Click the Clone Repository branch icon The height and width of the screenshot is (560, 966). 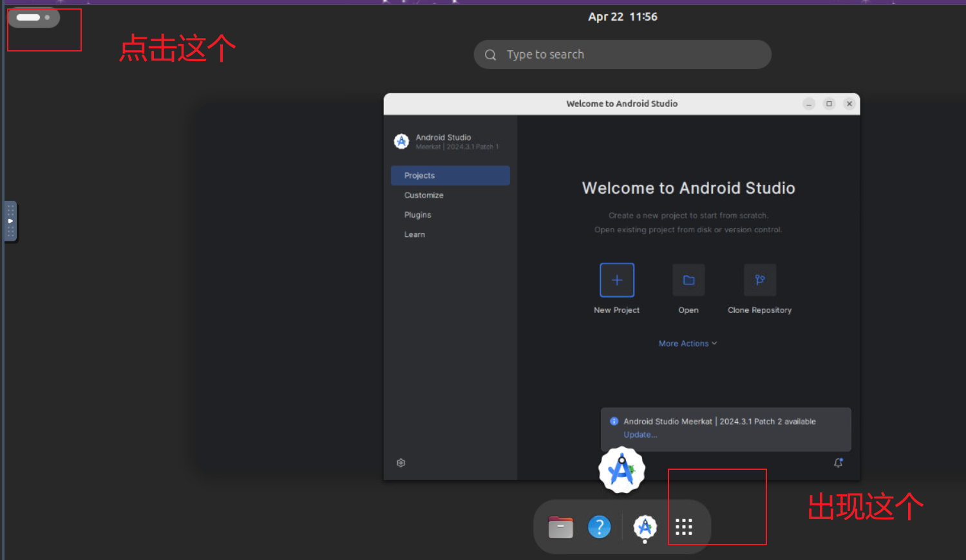click(x=760, y=280)
